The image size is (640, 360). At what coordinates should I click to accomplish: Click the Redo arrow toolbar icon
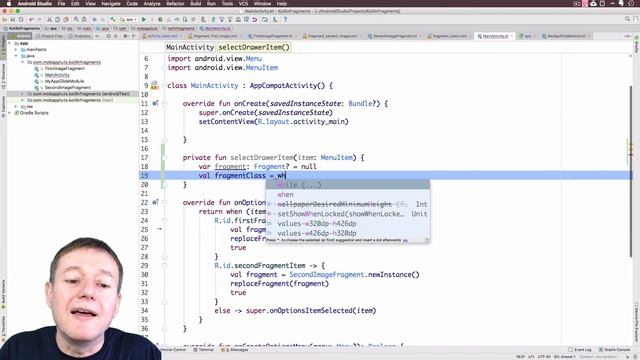point(39,19)
